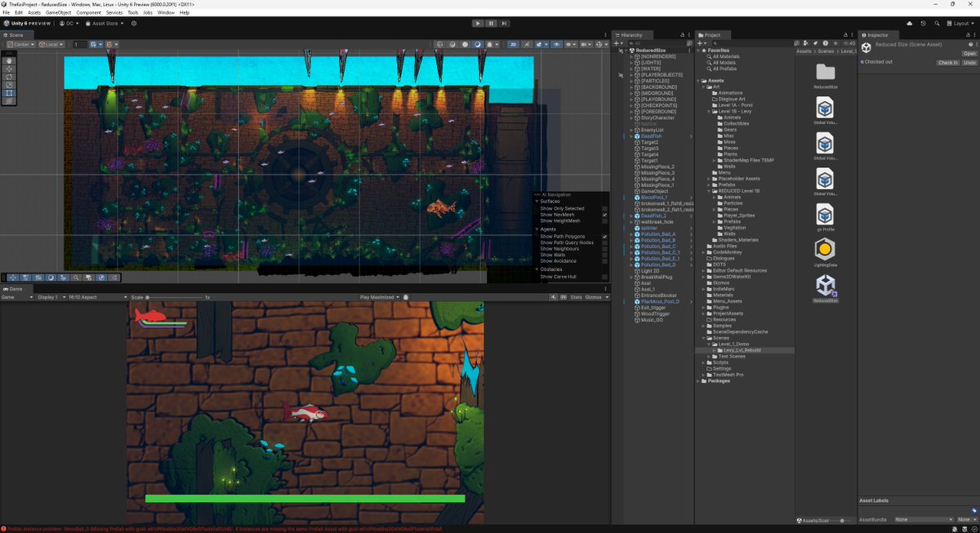
Task: Click the Stats button in the Game view
Action: point(577,297)
